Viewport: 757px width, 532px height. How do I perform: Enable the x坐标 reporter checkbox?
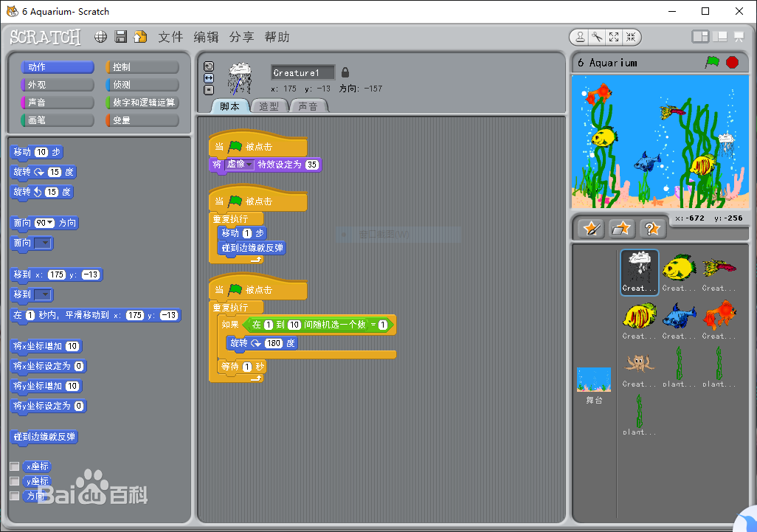point(15,466)
